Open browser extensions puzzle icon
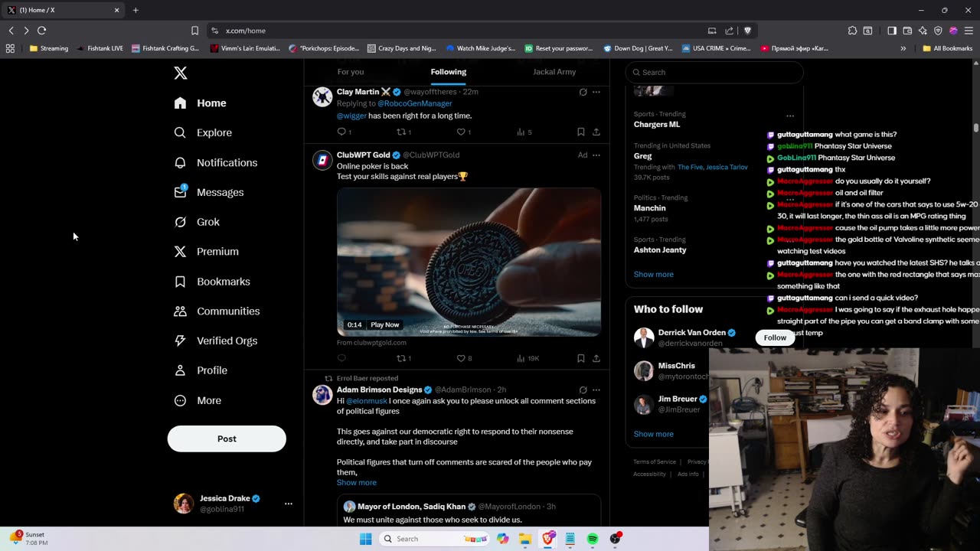 [x=852, y=31]
